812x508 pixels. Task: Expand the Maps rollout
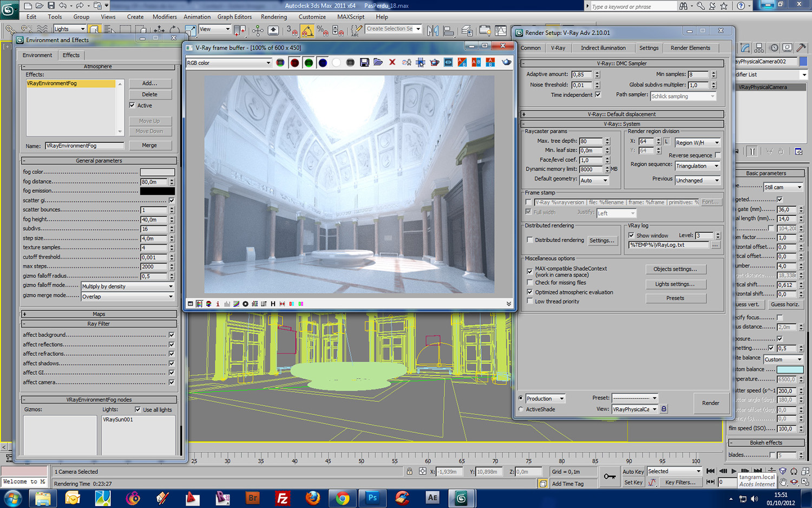point(99,314)
